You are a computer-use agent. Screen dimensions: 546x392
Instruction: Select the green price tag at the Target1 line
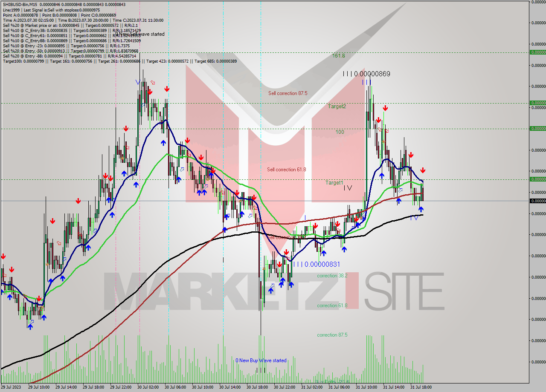[537, 179]
